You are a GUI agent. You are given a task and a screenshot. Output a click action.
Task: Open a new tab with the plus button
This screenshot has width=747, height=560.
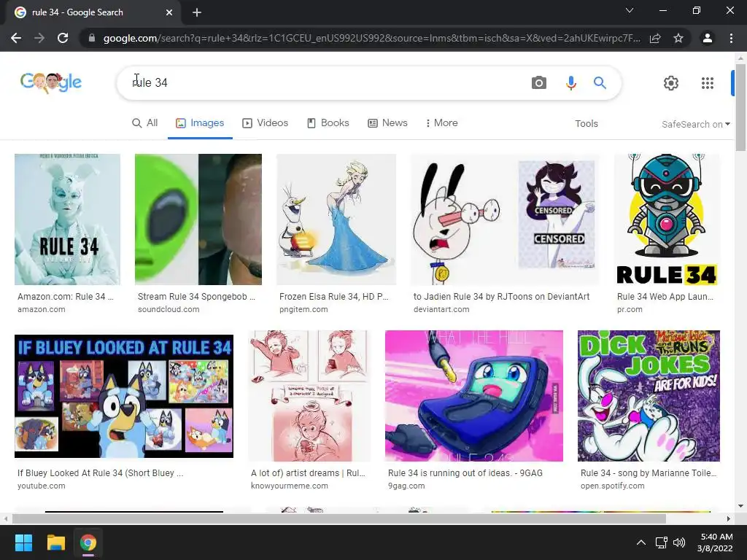[x=197, y=12]
